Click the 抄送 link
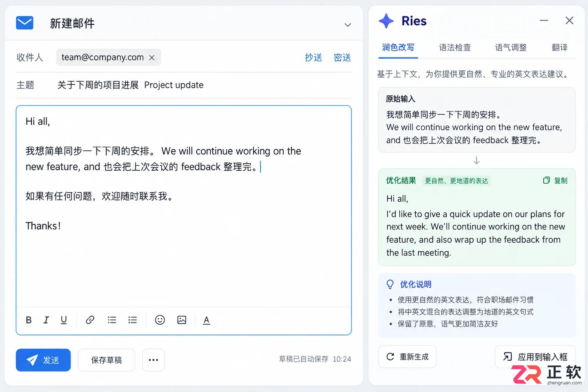The image size is (588, 392). tap(314, 58)
